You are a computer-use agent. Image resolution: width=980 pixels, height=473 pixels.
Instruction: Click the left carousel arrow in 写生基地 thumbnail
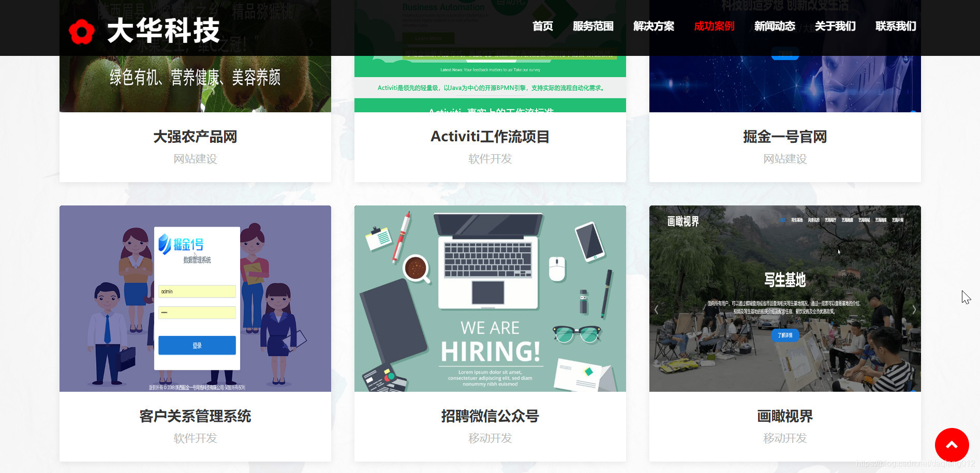656,309
